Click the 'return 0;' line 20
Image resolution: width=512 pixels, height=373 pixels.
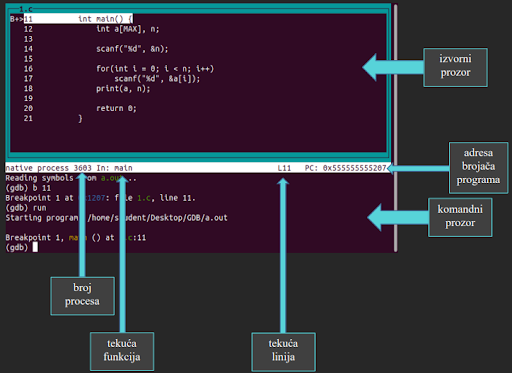(116, 108)
